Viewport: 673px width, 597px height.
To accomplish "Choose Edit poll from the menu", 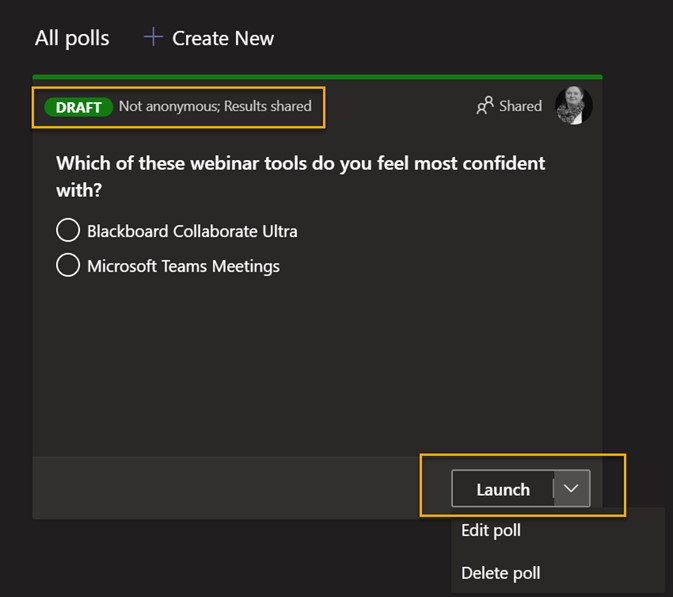I will pyautogui.click(x=491, y=530).
